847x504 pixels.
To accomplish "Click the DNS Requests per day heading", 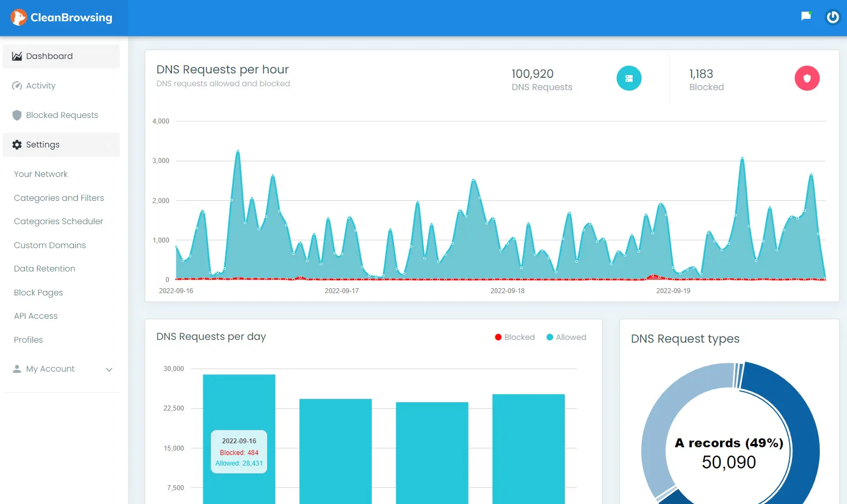I will (x=211, y=337).
